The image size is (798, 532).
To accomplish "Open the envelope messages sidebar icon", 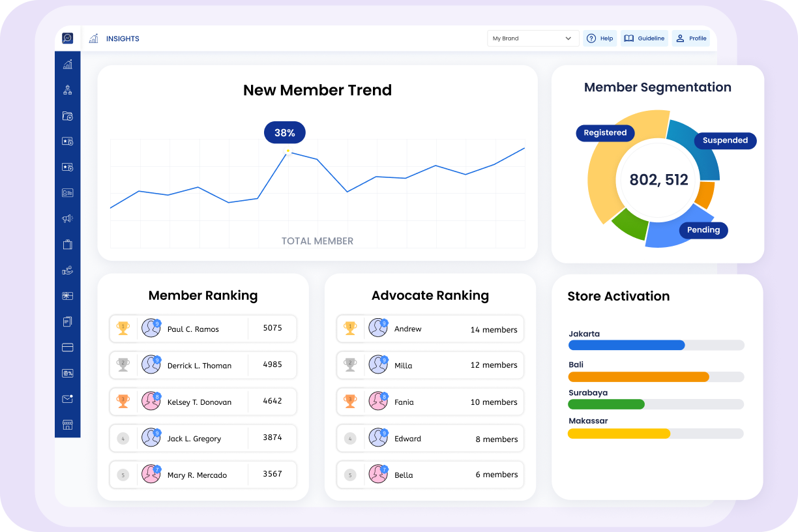I will pos(67,399).
